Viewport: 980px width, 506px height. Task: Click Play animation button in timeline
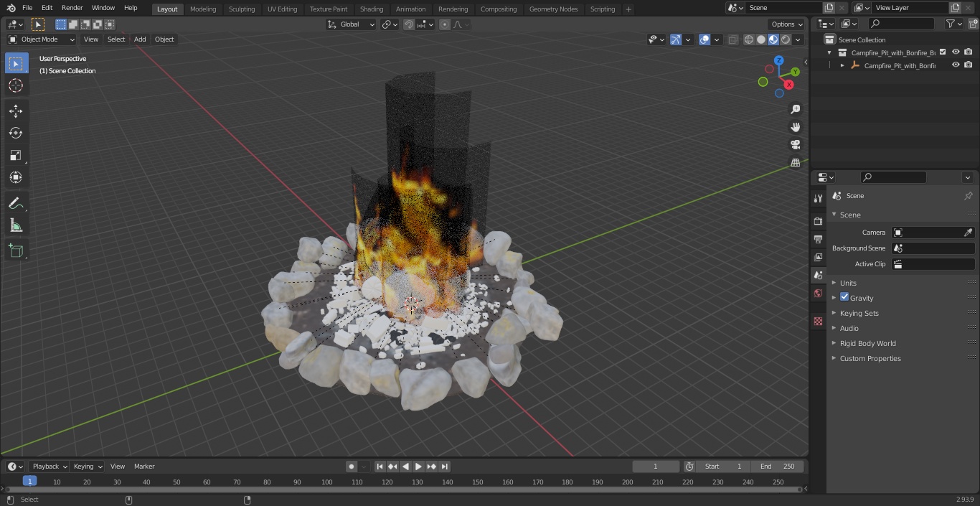click(418, 467)
